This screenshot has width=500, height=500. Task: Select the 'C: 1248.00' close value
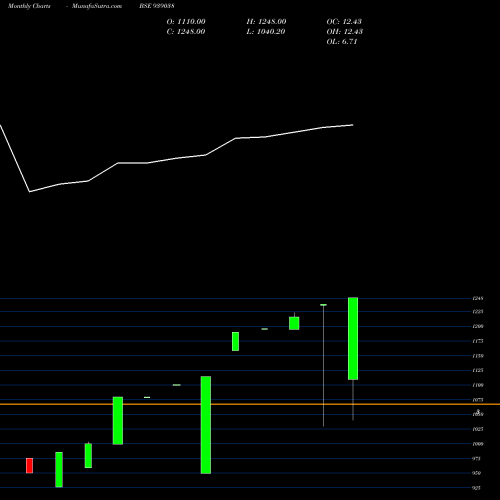coord(186,31)
